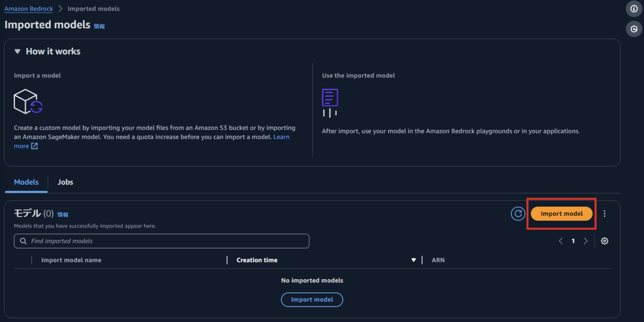This screenshot has width=644, height=322.
Task: Click the ARN column header
Action: [x=438, y=260]
